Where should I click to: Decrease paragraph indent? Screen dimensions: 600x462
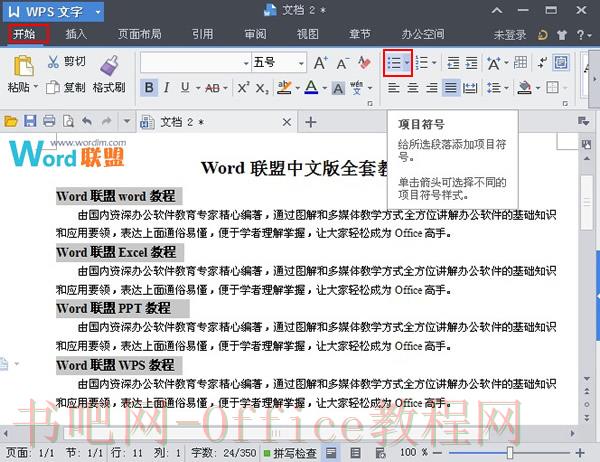click(453, 63)
